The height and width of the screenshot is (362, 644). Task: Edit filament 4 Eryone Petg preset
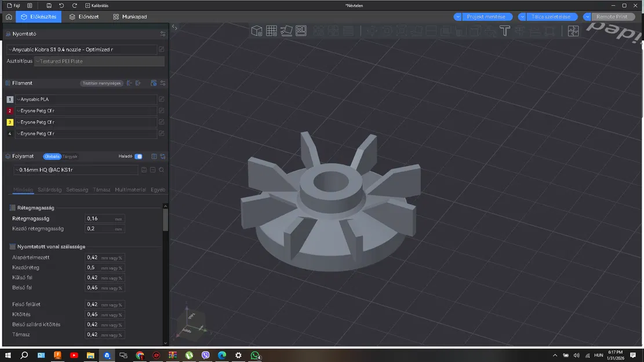tap(161, 134)
